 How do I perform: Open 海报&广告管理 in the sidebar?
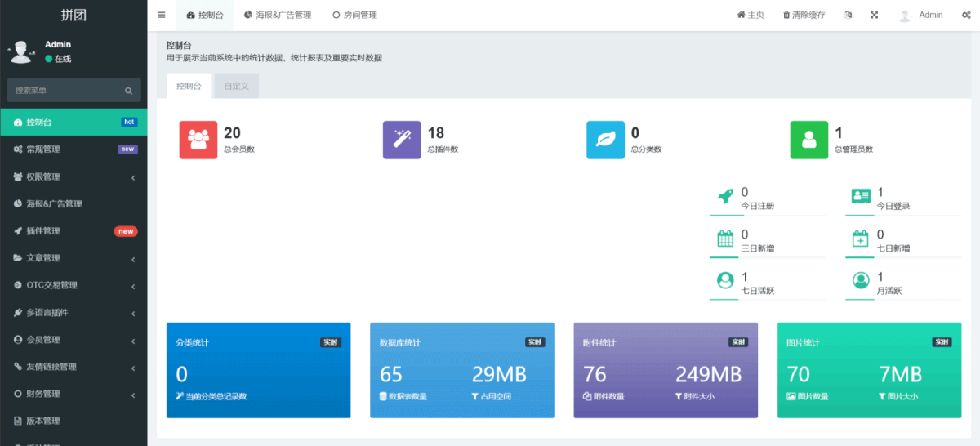pyautogui.click(x=73, y=203)
